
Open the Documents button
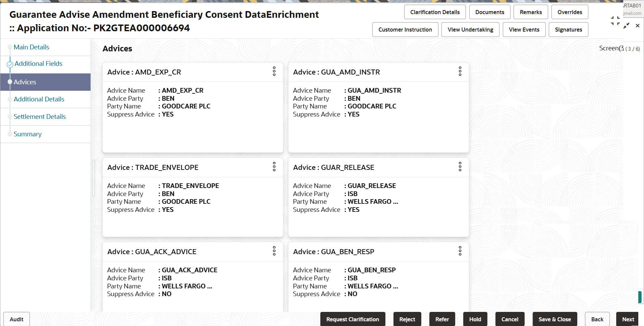[490, 12]
